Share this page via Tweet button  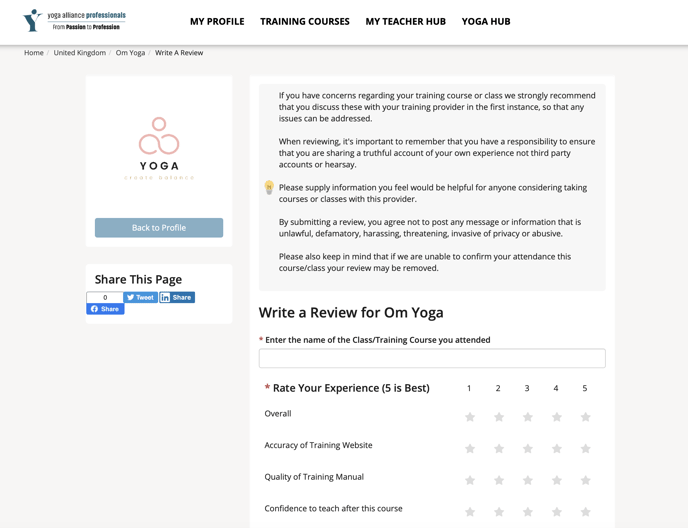pyautogui.click(x=141, y=297)
